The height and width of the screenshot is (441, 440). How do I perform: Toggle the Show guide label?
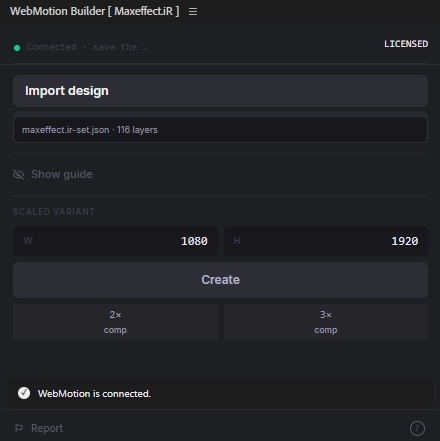point(62,174)
